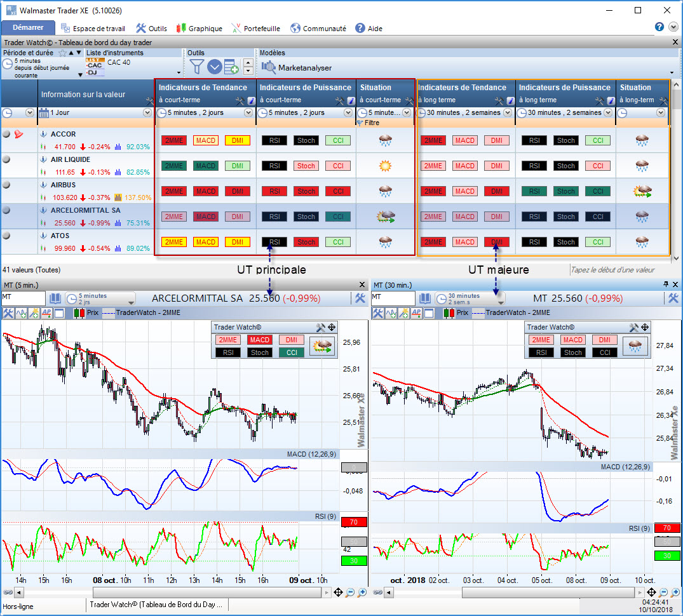This screenshot has width=683, height=616.
Task: Open the Démarrer tab
Action: point(28,27)
